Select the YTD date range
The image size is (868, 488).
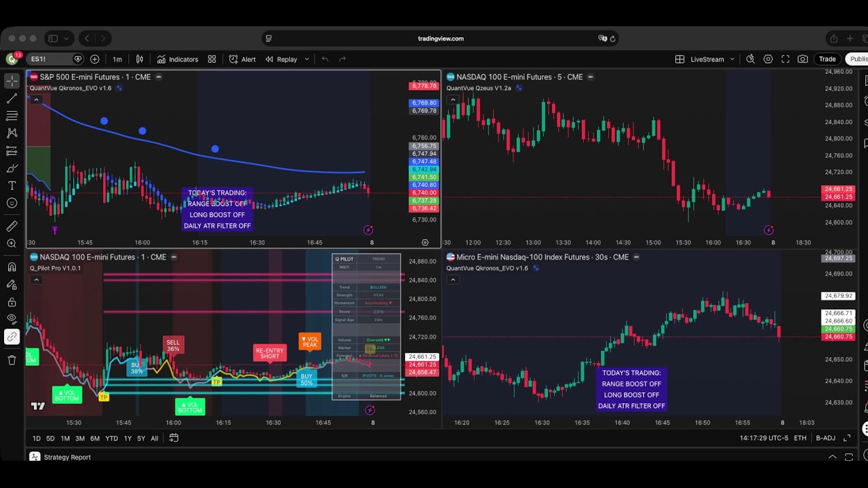point(111,439)
